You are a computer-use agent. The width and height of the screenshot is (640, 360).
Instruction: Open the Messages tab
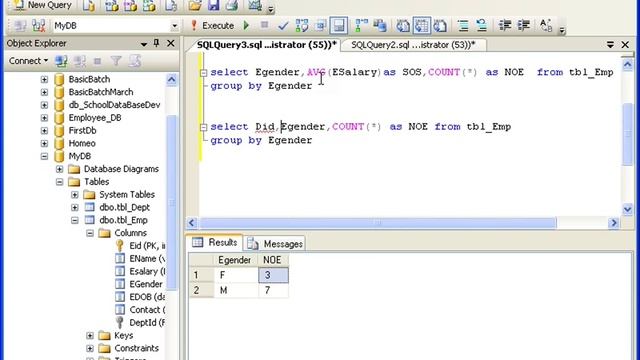pos(275,244)
